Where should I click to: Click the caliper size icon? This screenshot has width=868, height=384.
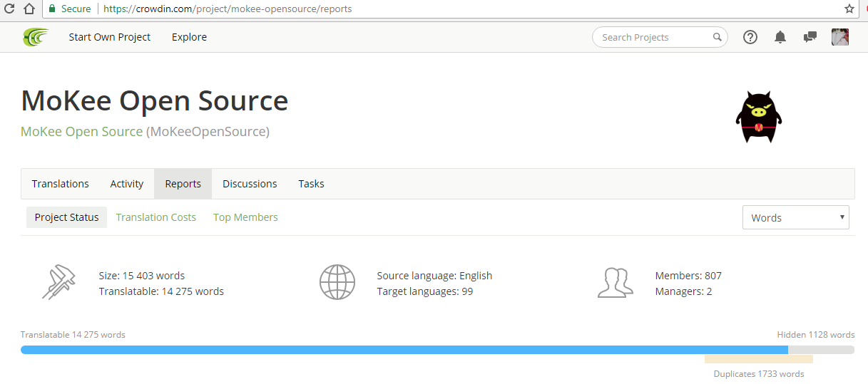(58, 282)
